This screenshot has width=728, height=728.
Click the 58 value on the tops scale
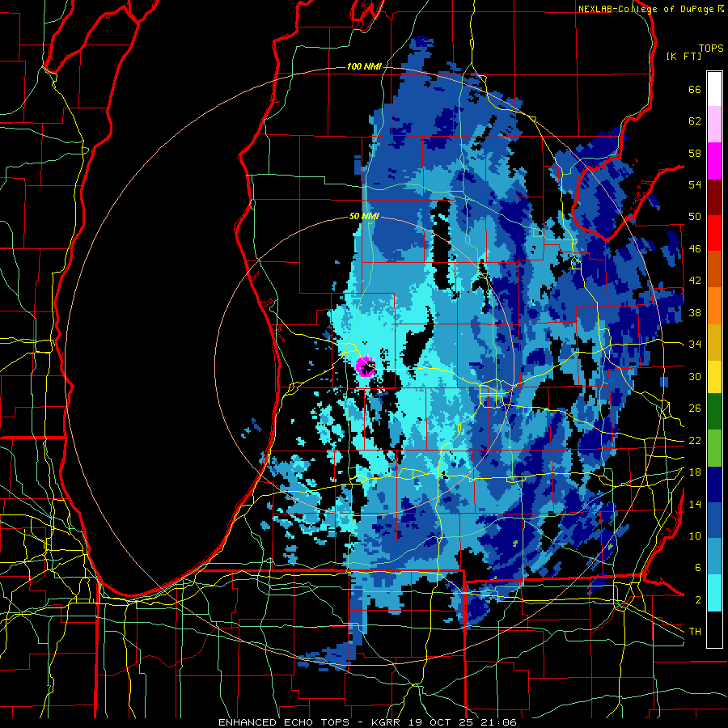click(695, 153)
